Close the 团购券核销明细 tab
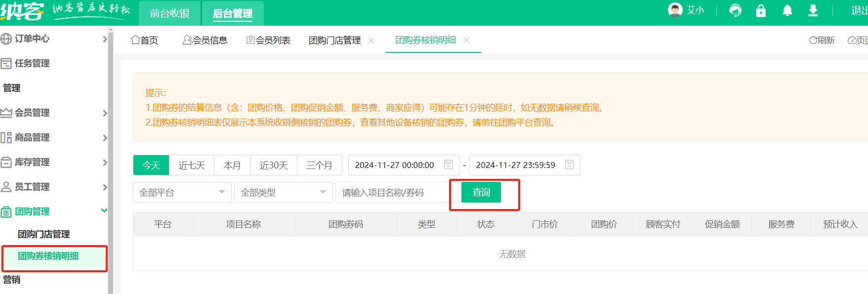Viewport: 868px width, 294px height. [466, 40]
